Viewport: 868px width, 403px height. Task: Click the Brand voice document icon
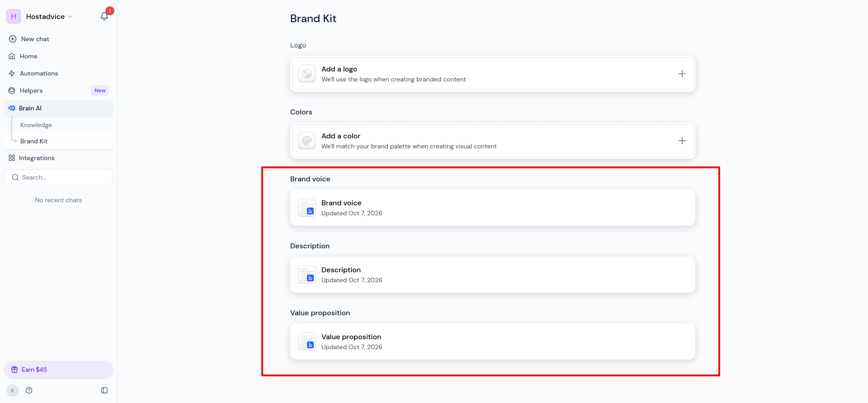click(x=307, y=208)
